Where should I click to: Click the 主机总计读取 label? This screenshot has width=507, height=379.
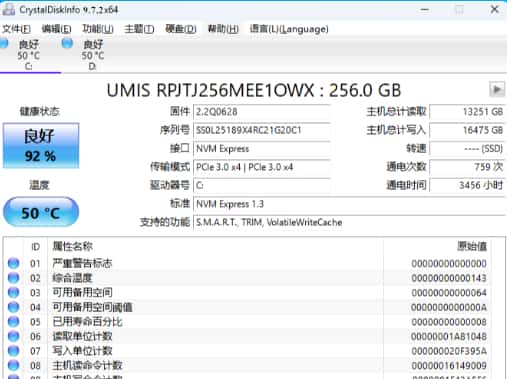pos(396,112)
